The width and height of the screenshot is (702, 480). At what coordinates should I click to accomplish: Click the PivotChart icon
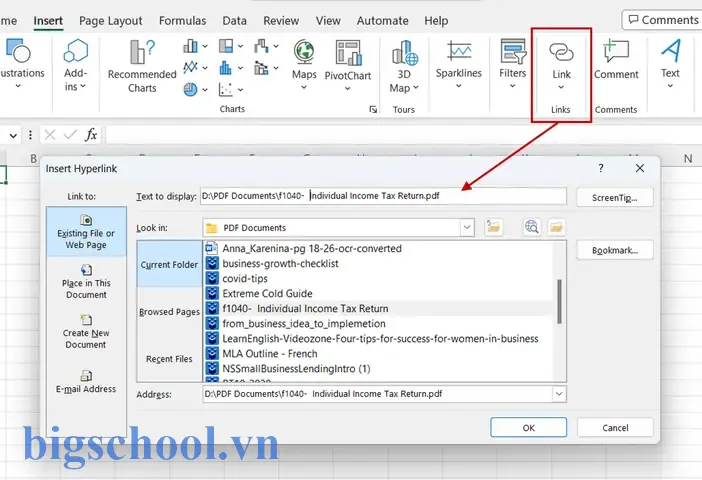[348, 52]
